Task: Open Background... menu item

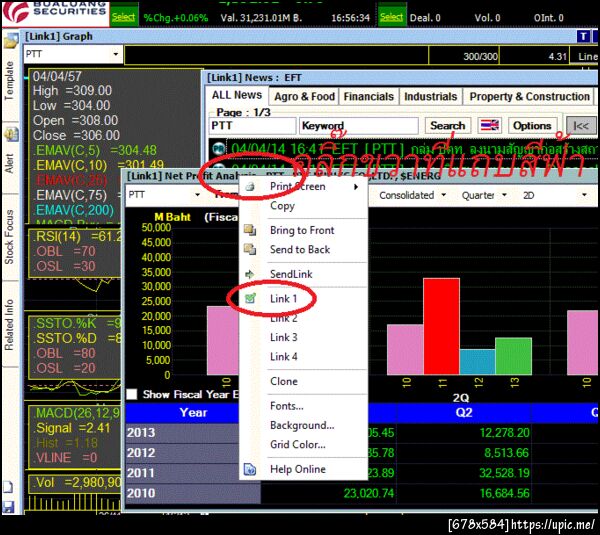Action: point(302,425)
